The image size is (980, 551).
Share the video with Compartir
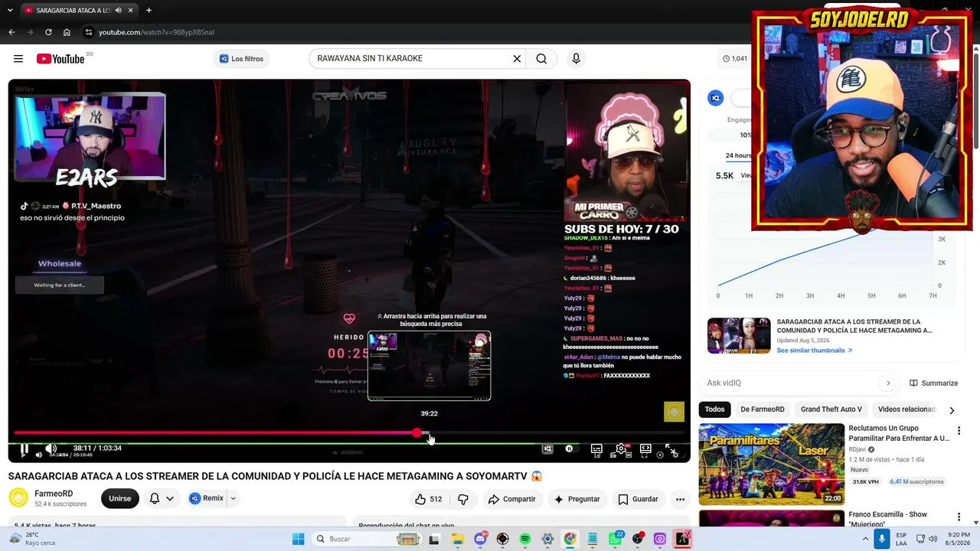512,499
